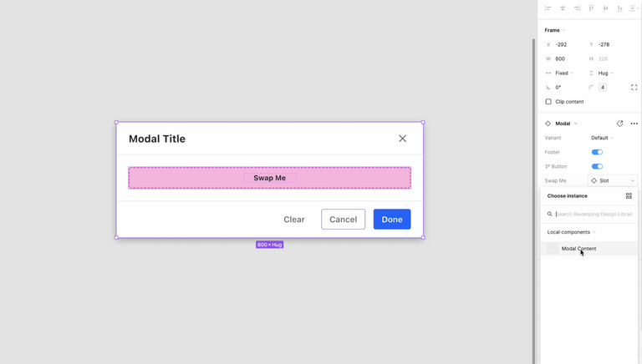Image resolution: width=642 pixels, height=364 pixels.
Task: Open the Modal component more options menu
Action: [x=634, y=124]
